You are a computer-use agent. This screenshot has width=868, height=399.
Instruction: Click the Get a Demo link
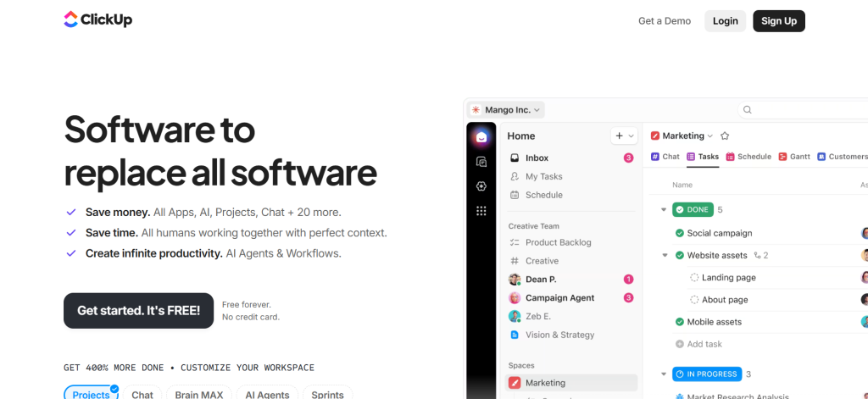(664, 21)
